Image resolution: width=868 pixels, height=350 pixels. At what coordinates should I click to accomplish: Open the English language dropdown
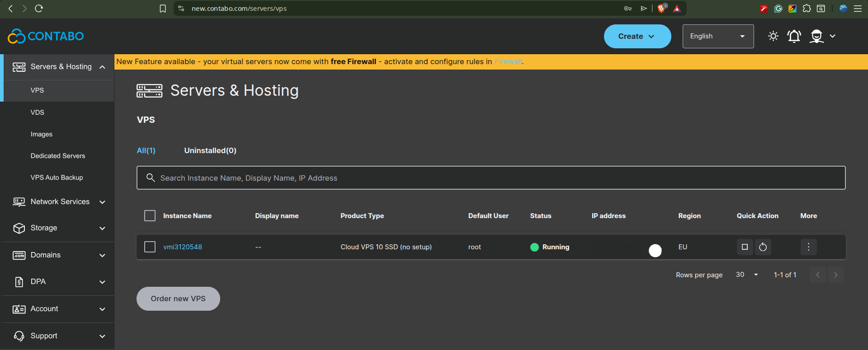coord(718,36)
